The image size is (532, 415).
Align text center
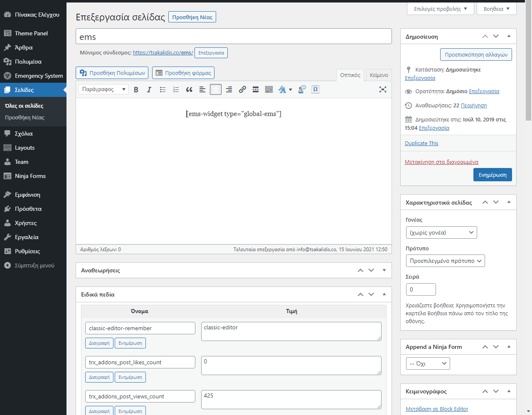point(216,89)
